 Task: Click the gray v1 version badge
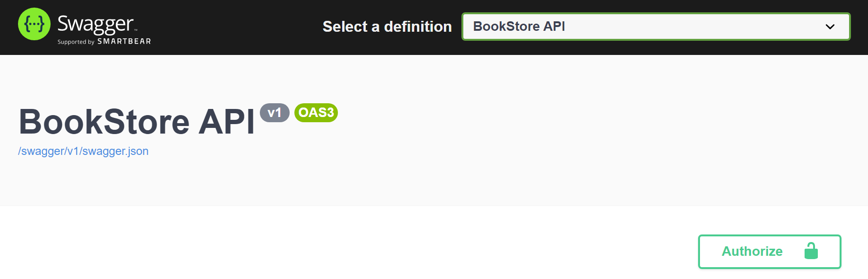tap(275, 113)
